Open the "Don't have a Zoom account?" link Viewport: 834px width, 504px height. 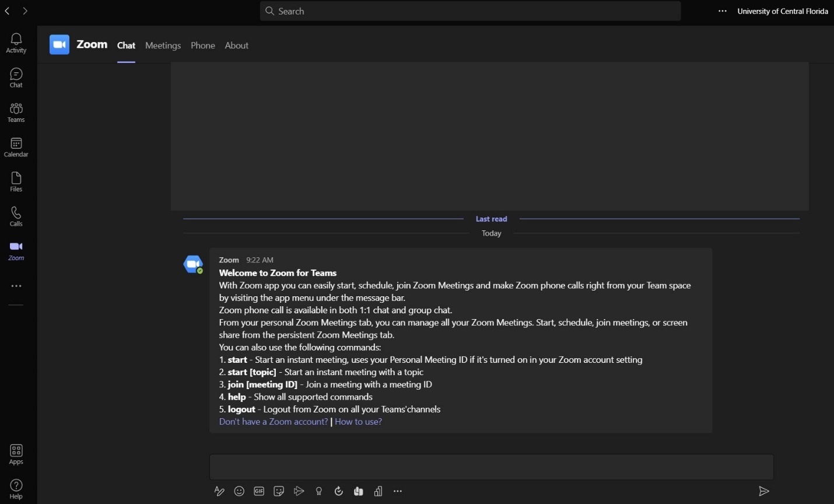(x=274, y=422)
